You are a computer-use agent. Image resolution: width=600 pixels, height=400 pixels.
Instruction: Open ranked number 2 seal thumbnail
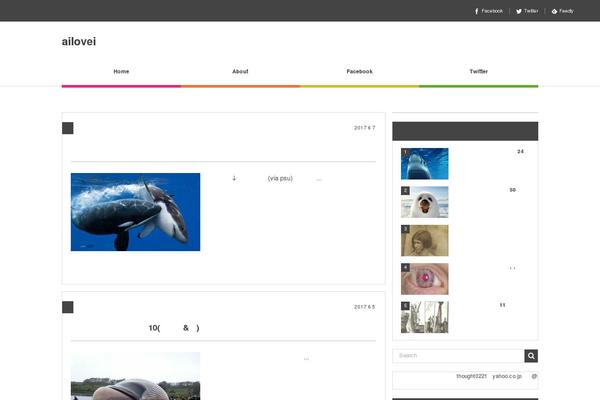coord(425,202)
